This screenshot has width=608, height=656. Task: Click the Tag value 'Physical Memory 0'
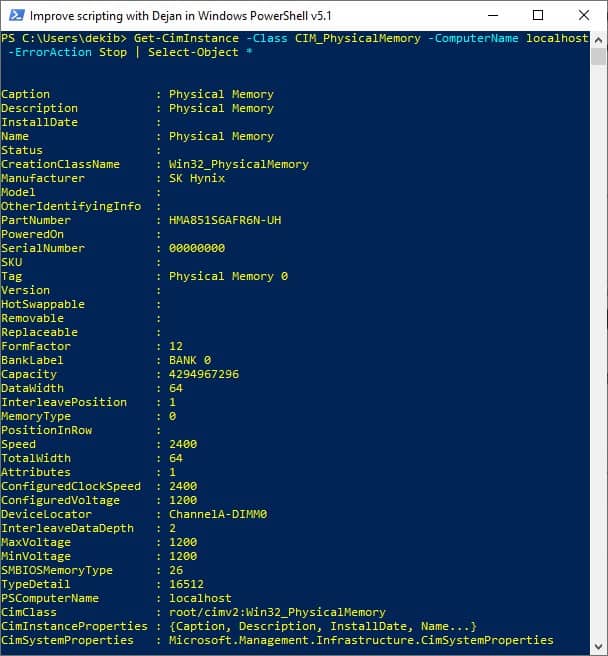click(228, 276)
